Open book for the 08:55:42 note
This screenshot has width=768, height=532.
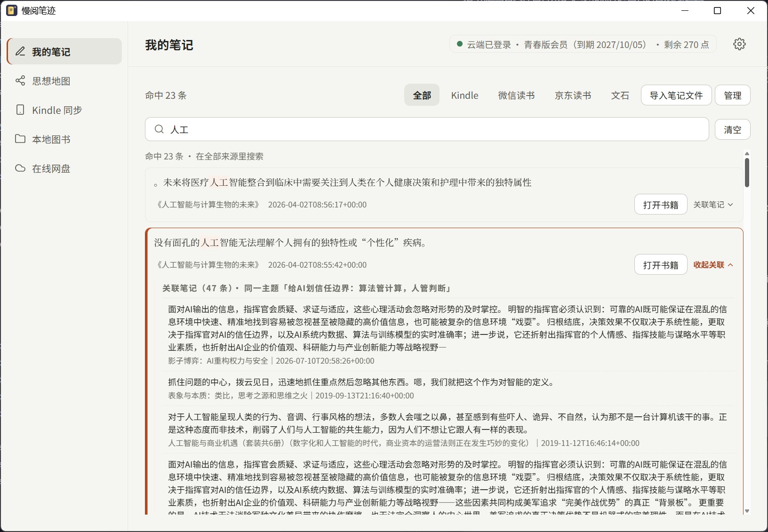click(x=661, y=265)
